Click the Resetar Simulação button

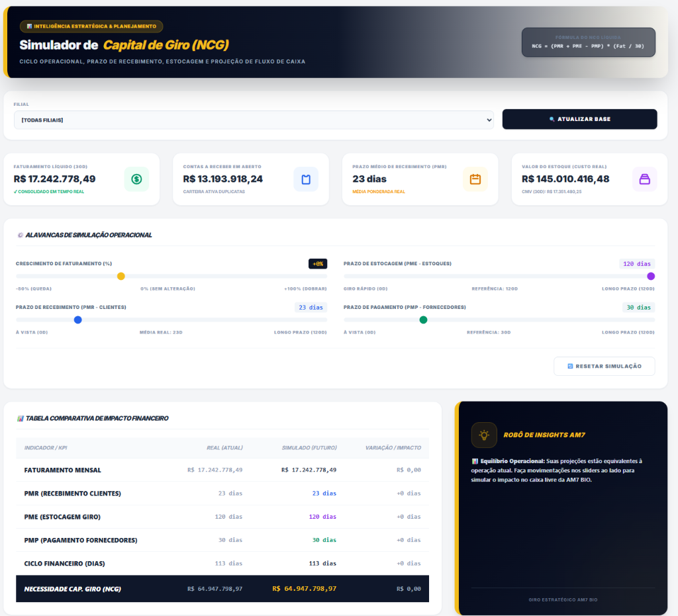pos(604,367)
